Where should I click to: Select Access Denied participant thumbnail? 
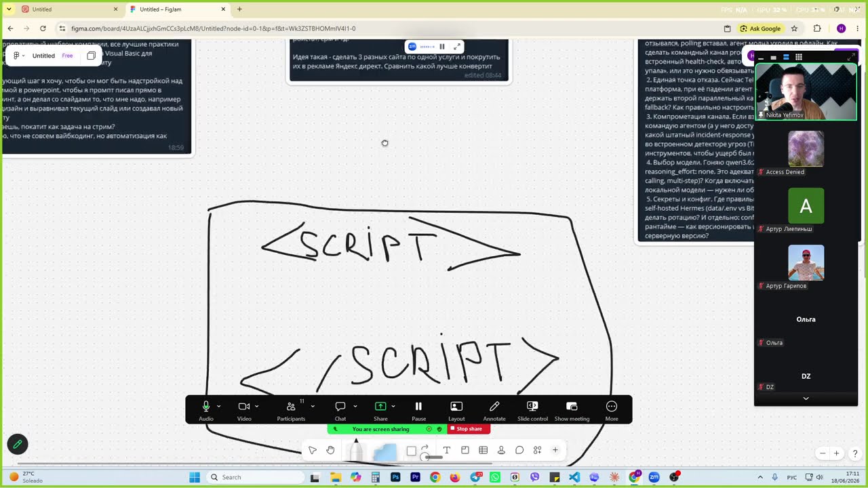806,149
